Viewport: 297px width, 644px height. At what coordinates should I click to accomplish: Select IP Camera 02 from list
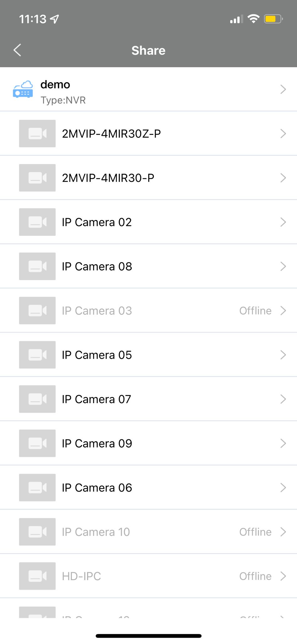(97, 222)
